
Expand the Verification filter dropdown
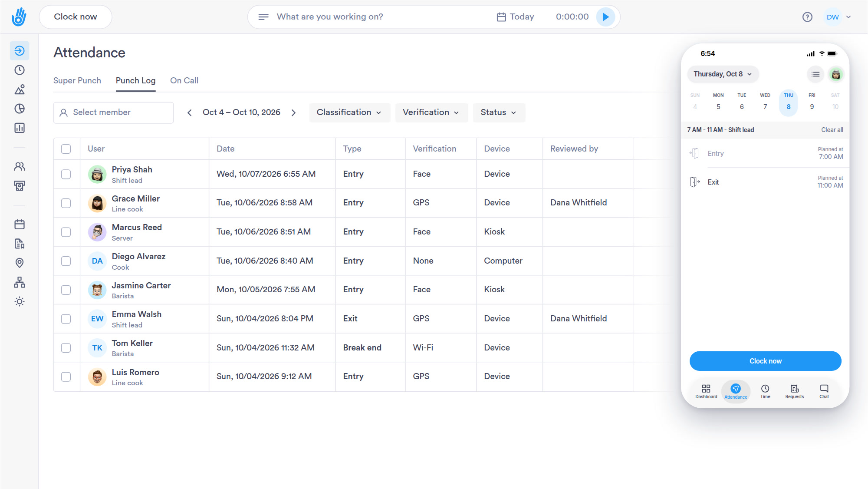click(431, 112)
